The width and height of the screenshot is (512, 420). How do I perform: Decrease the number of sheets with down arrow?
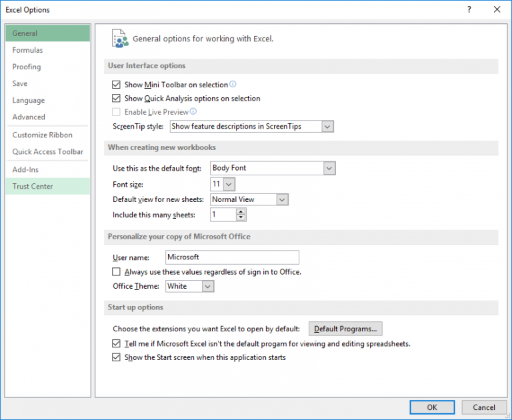tap(241, 218)
